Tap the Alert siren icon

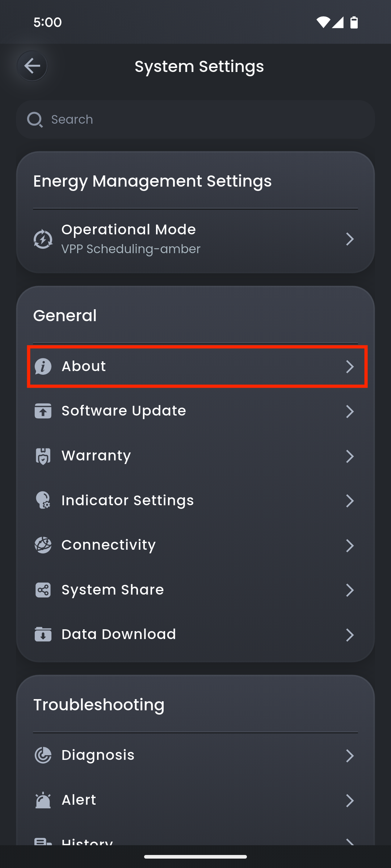point(43,800)
